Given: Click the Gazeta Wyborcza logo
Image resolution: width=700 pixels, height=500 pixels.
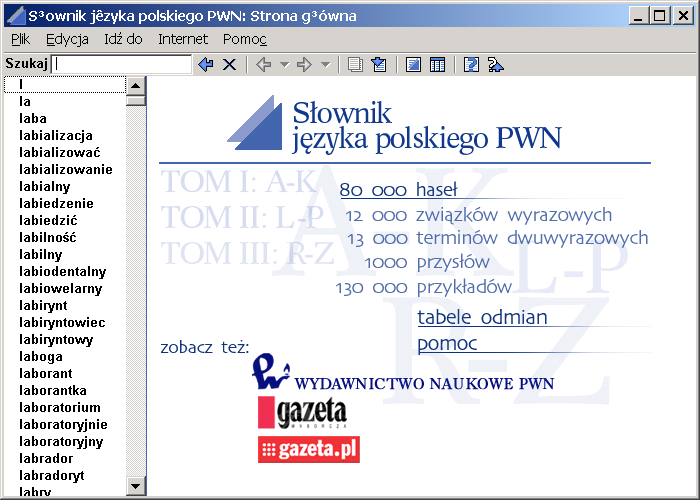Looking at the screenshot, I should pos(302,412).
